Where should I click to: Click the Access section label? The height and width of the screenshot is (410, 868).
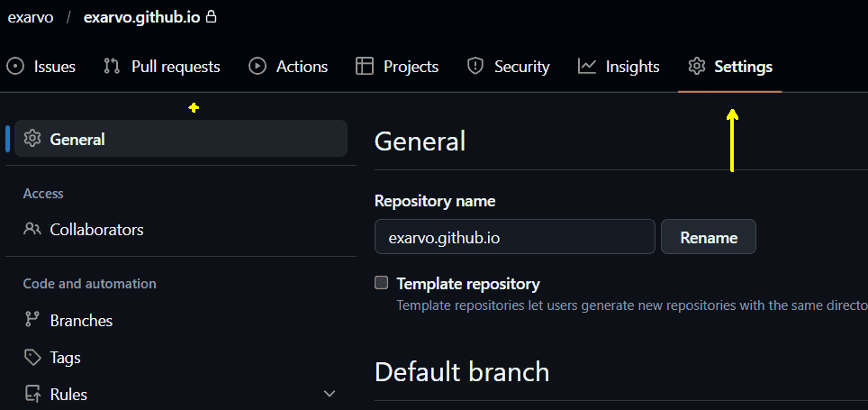[43, 194]
